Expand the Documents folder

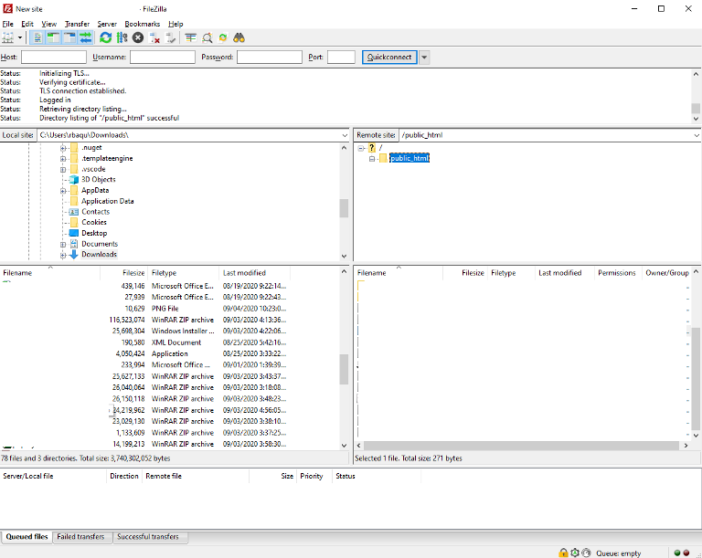coord(63,245)
